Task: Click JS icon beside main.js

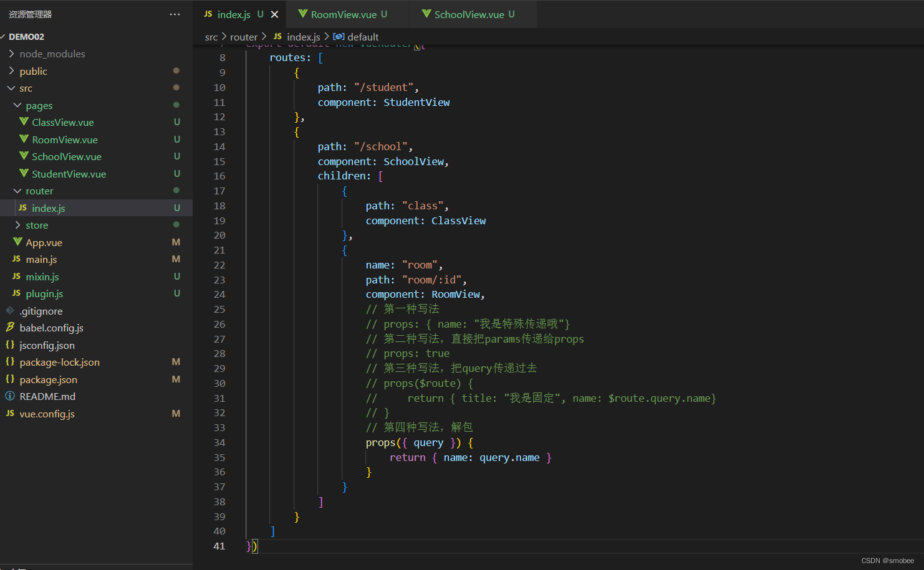Action: coord(16,259)
